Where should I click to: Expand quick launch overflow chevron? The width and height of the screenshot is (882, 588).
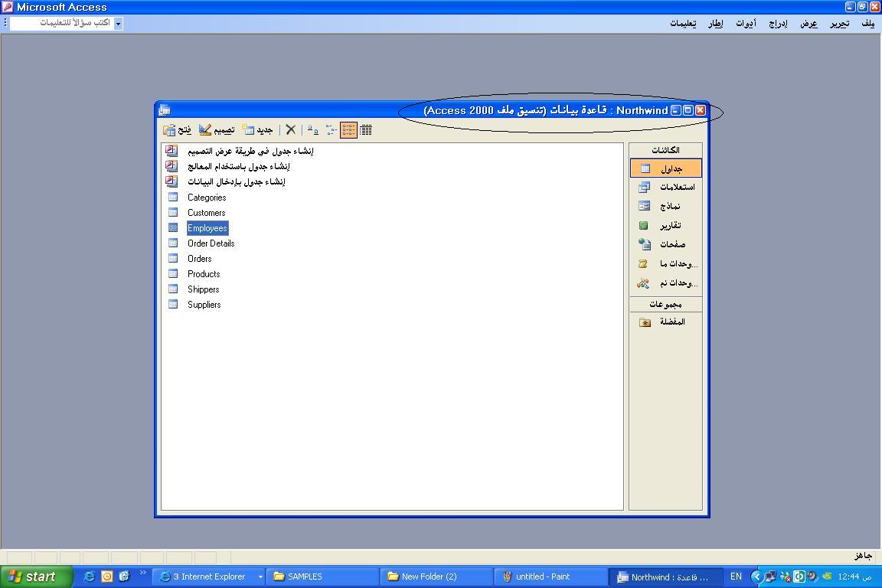(x=143, y=573)
